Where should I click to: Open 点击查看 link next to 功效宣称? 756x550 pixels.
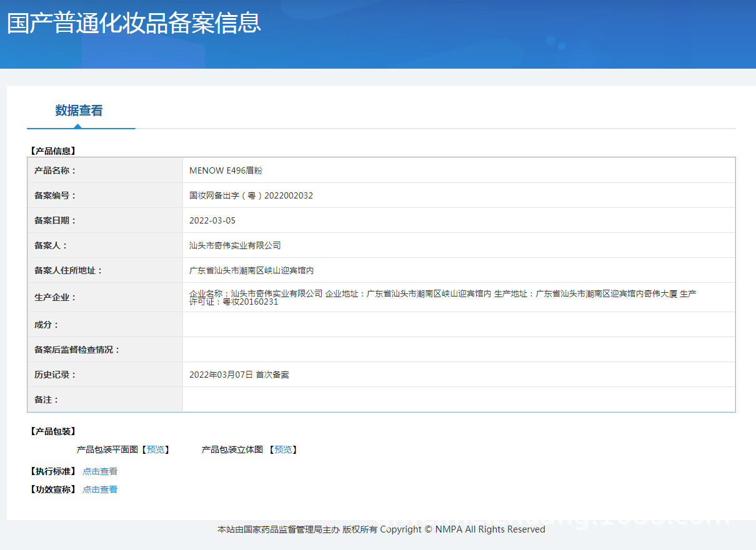[100, 489]
